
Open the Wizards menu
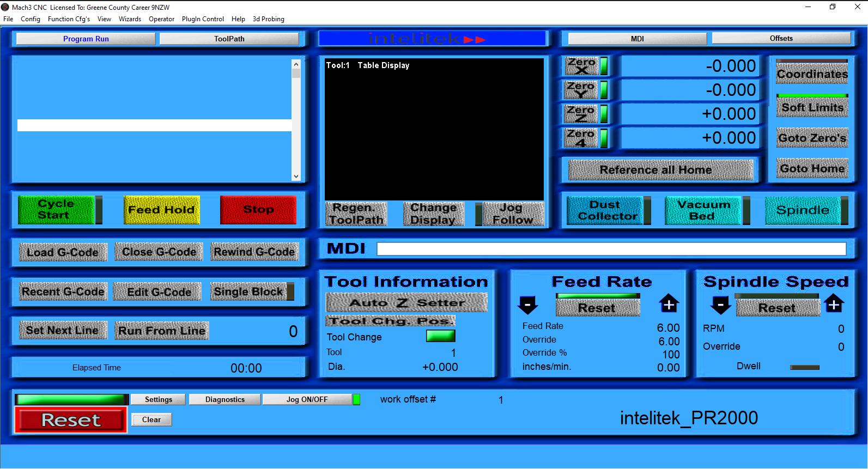pyautogui.click(x=130, y=19)
